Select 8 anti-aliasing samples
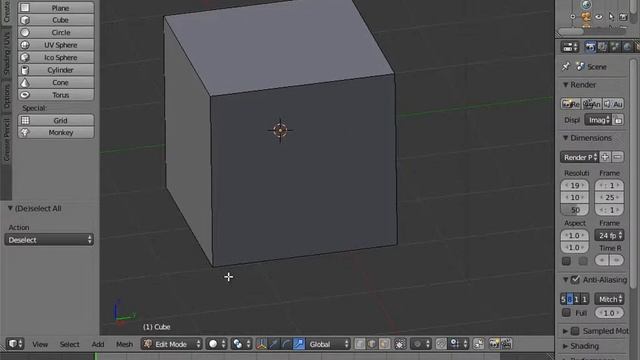 pyautogui.click(x=570, y=299)
